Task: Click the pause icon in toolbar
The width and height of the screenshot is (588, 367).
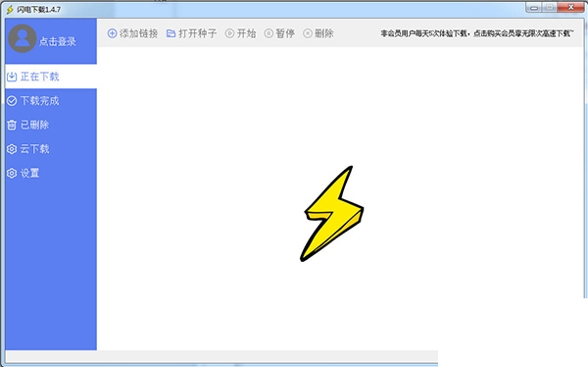Action: pos(269,33)
